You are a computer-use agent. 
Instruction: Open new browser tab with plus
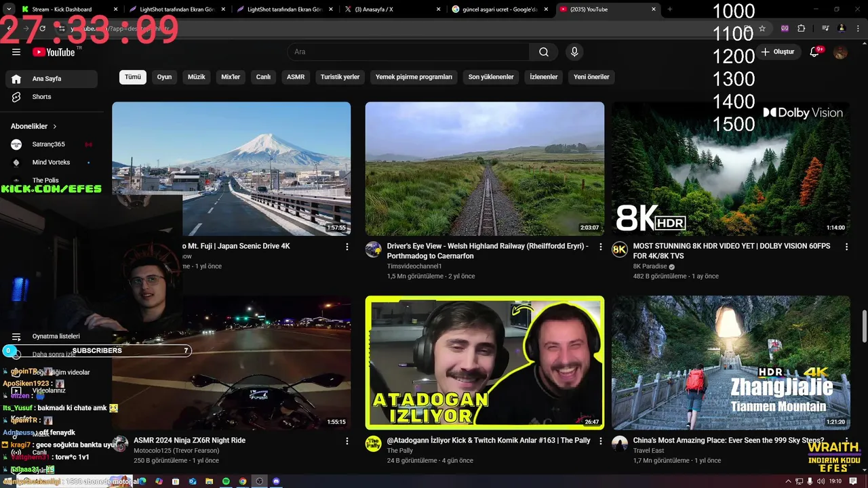670,9
